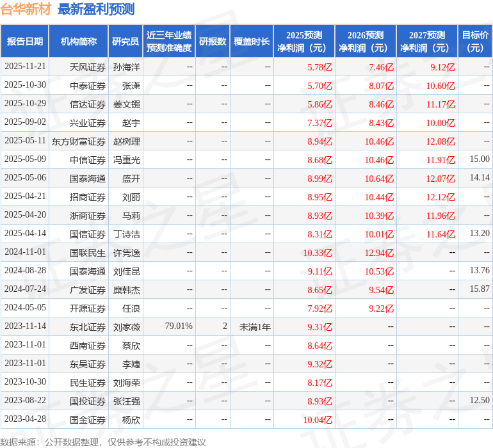The height and width of the screenshot is (448, 493).
Task: Select 东北证券 in the institution column
Action: click(88, 327)
